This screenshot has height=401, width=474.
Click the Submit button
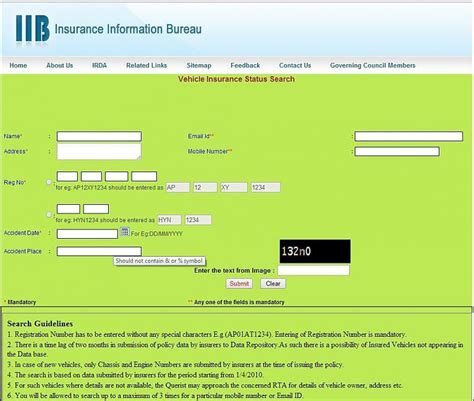point(239,284)
